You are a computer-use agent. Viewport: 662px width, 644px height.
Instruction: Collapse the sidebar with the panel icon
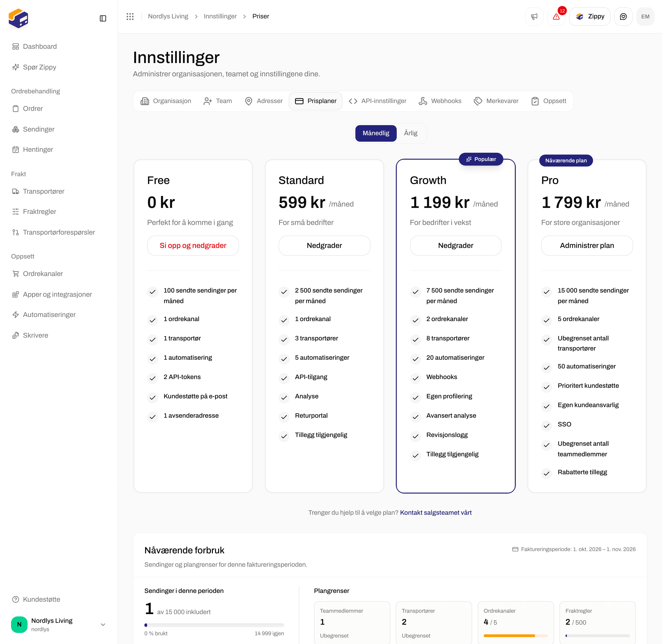tap(103, 18)
